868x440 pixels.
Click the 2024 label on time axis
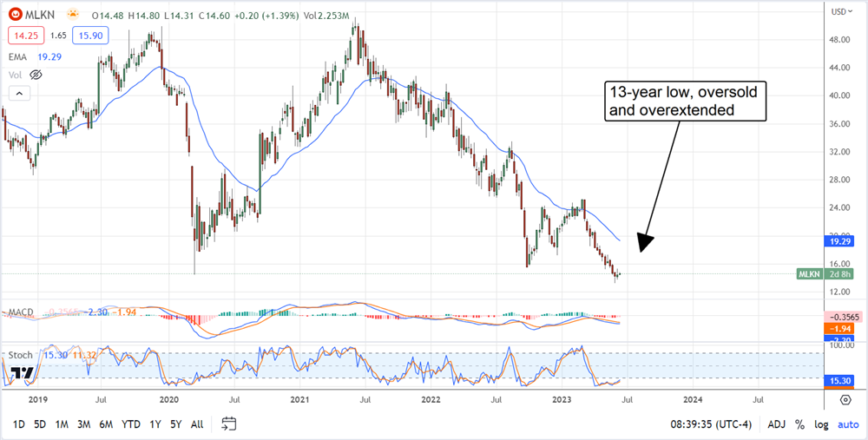[692, 399]
